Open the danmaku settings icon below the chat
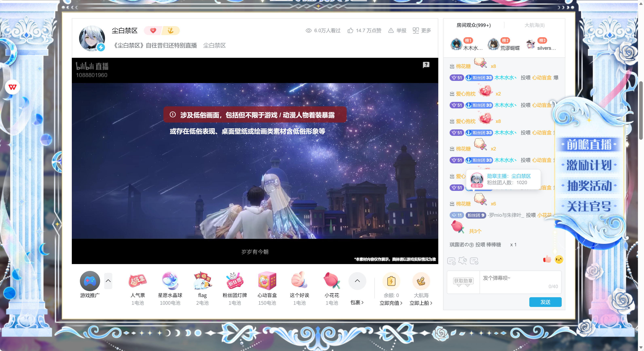The image size is (644, 351). click(451, 261)
